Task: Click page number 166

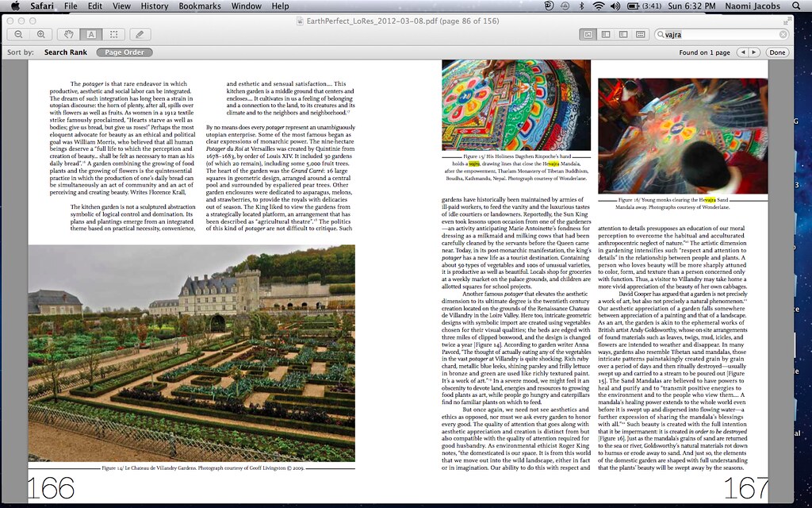Action: click(x=51, y=488)
